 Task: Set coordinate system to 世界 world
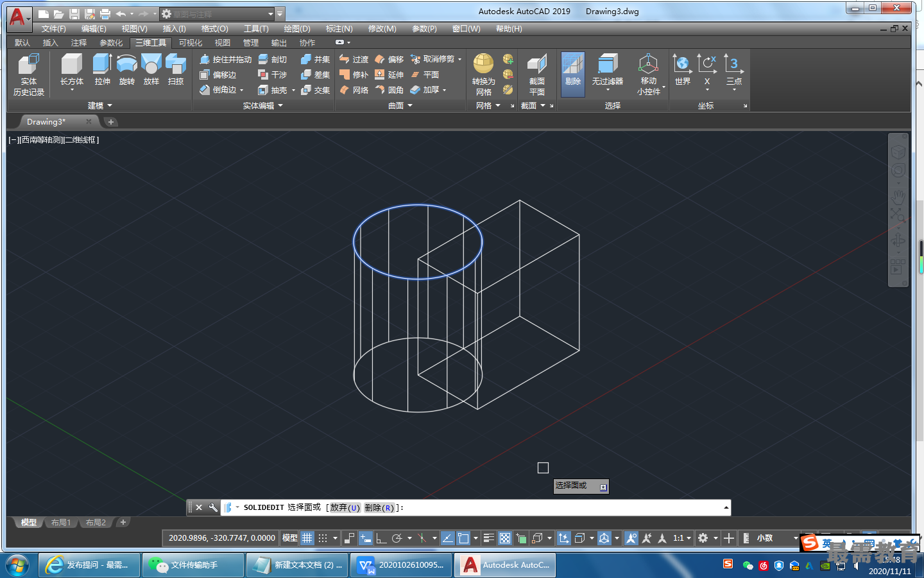(682, 69)
